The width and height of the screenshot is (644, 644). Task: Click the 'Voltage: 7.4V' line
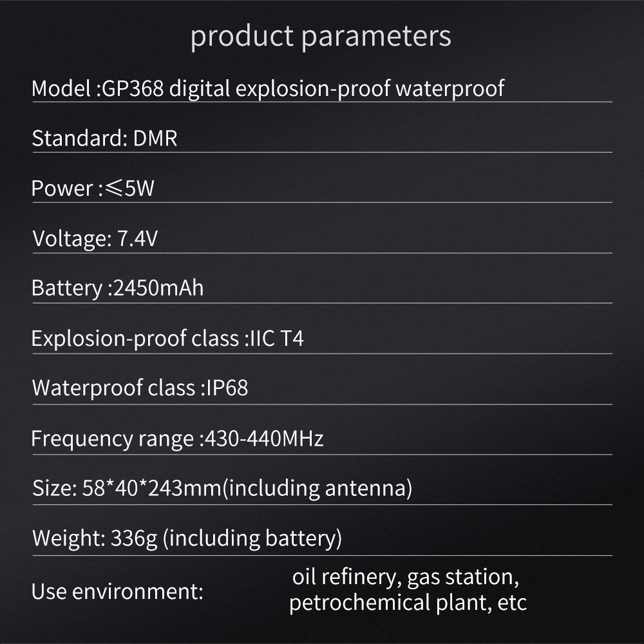click(95, 239)
